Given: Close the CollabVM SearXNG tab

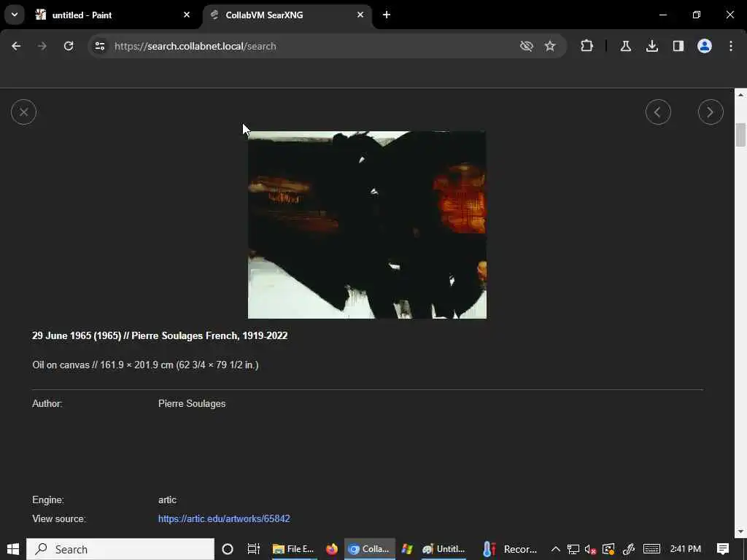Looking at the screenshot, I should click(x=360, y=15).
